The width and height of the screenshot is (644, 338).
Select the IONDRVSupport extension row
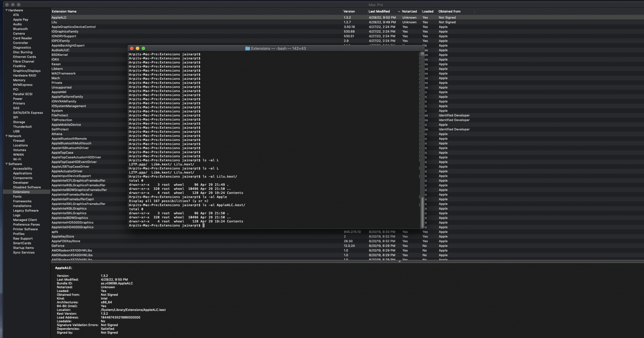point(347,36)
